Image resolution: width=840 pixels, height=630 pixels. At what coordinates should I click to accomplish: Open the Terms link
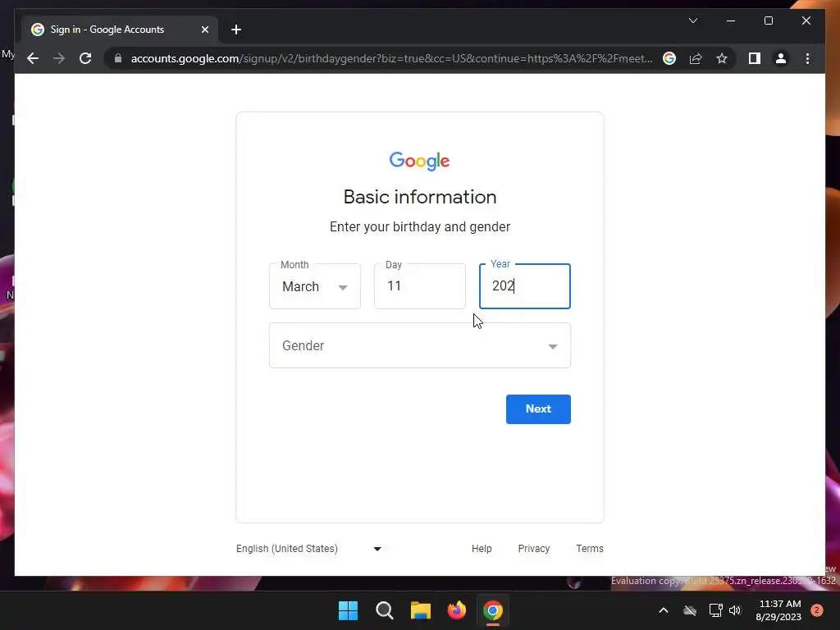[x=590, y=549]
